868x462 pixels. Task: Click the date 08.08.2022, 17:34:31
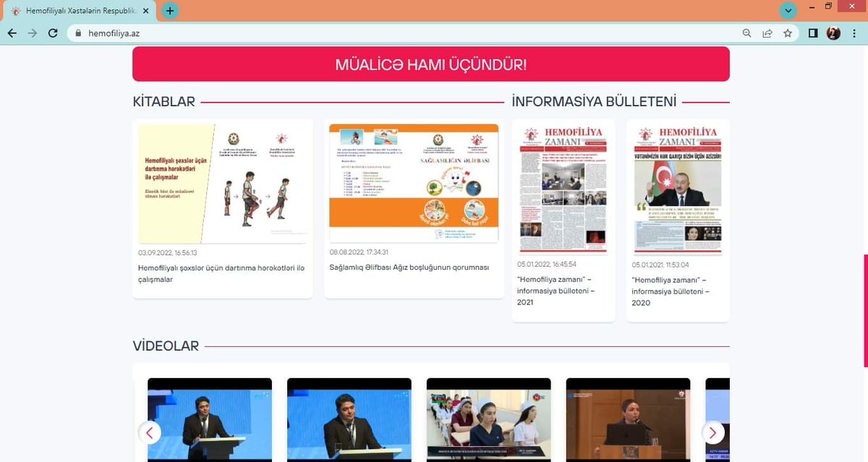[359, 252]
